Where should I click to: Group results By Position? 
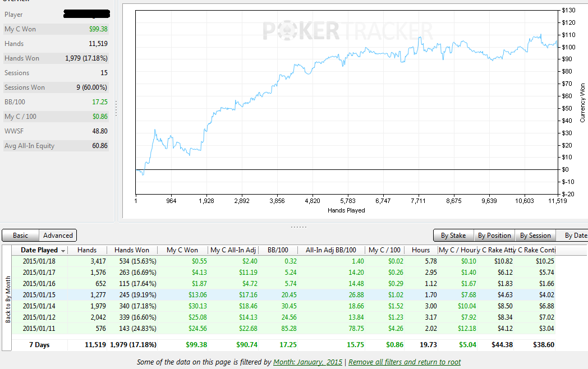[494, 236]
